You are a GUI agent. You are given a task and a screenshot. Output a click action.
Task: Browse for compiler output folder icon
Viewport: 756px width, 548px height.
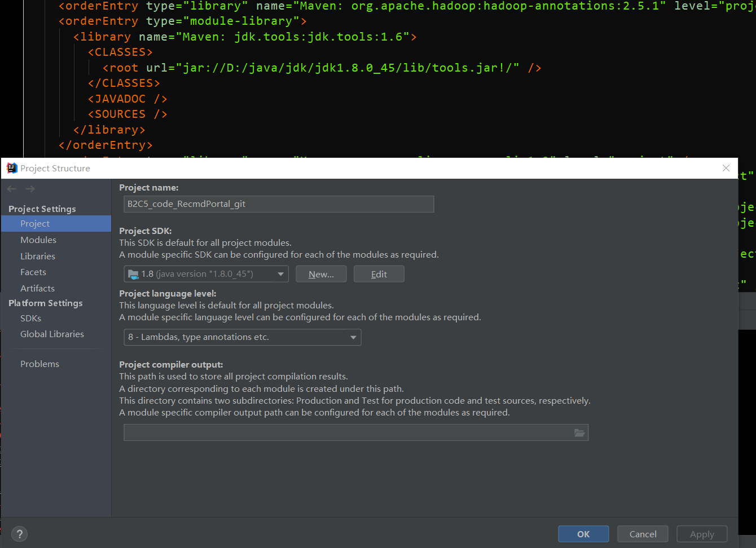(579, 432)
